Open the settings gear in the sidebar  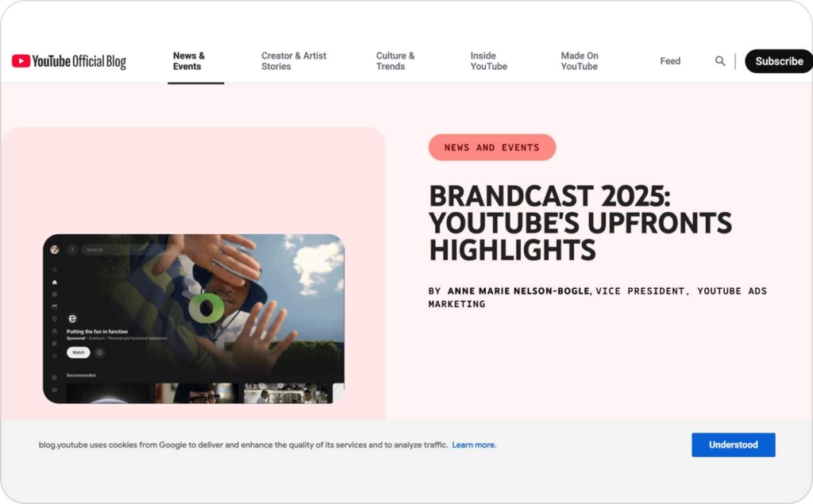(x=55, y=375)
